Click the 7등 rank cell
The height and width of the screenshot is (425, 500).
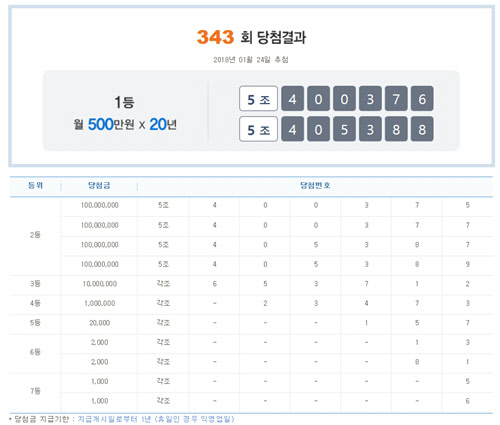[x=35, y=391]
